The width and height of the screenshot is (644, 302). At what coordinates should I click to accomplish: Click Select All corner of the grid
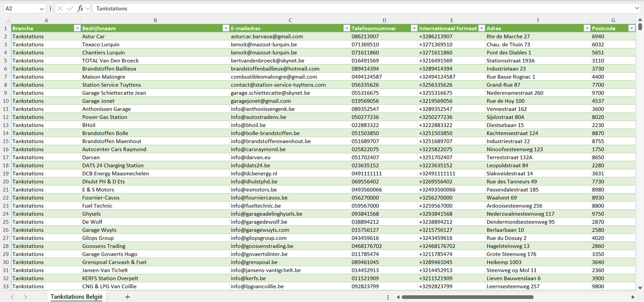[7, 21]
